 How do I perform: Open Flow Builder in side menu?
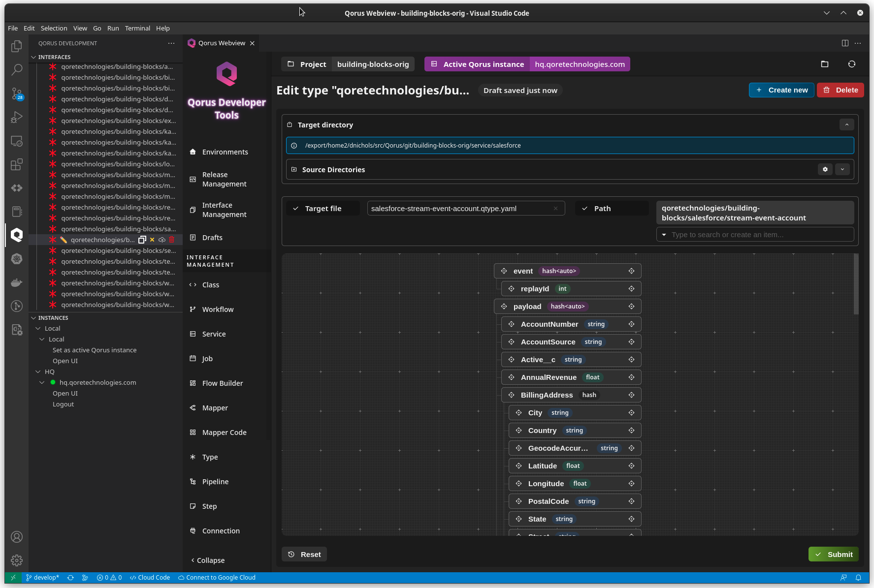pyautogui.click(x=223, y=383)
